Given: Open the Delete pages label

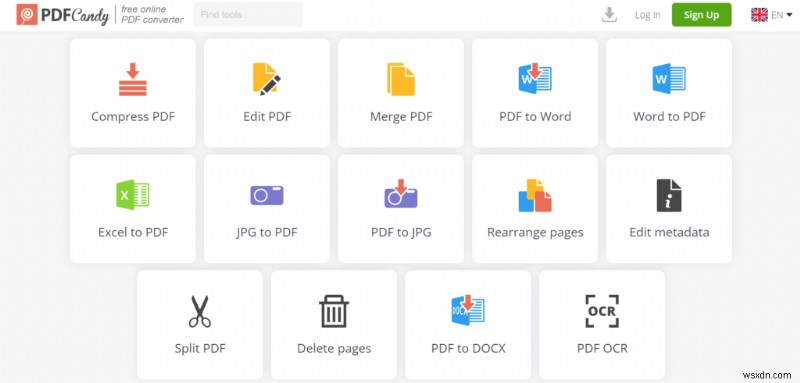Looking at the screenshot, I should click(x=334, y=349).
